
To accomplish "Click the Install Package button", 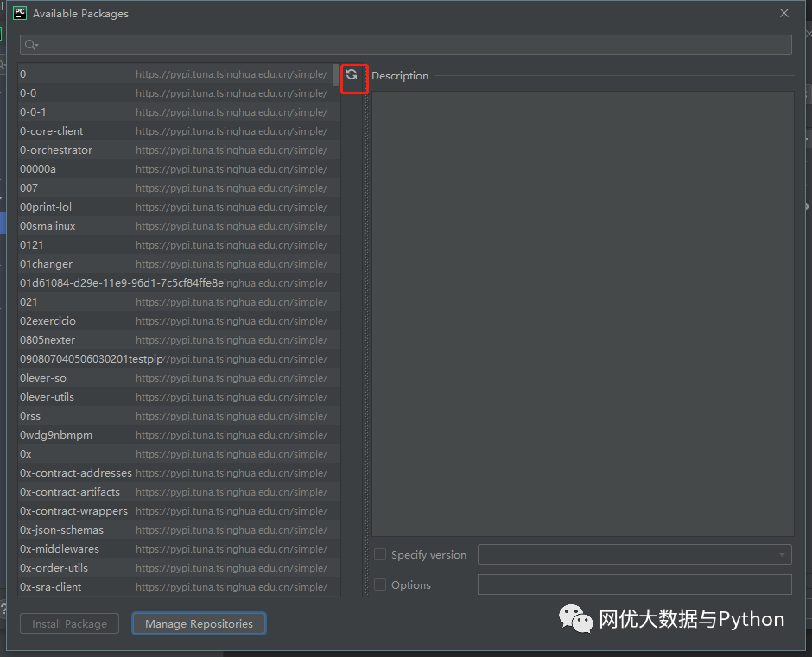I will coord(69,624).
